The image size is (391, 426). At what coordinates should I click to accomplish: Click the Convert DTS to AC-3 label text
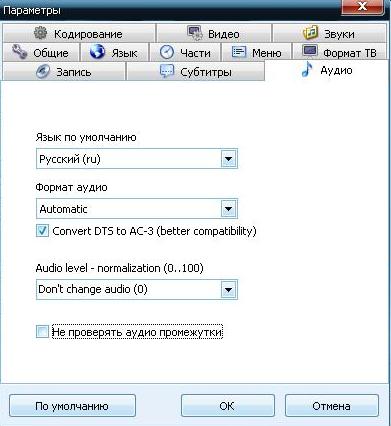[154, 231]
